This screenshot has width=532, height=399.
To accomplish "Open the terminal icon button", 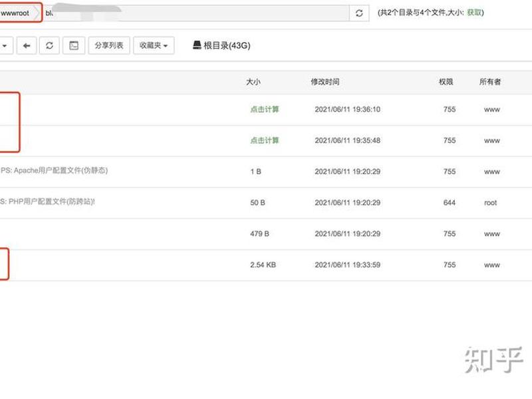I will [x=74, y=45].
